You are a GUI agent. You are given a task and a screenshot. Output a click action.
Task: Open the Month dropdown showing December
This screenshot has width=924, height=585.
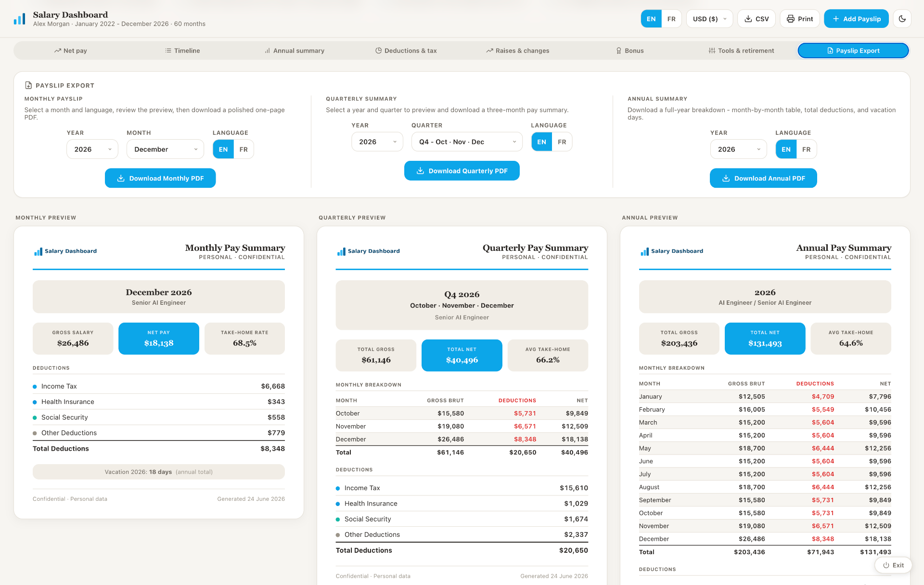pos(166,149)
